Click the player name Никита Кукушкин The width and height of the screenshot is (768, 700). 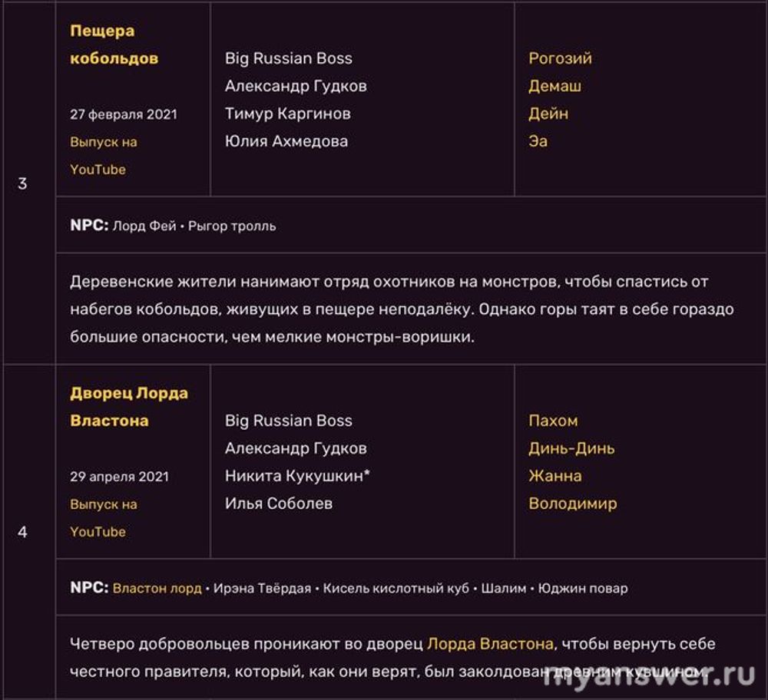[x=295, y=476]
